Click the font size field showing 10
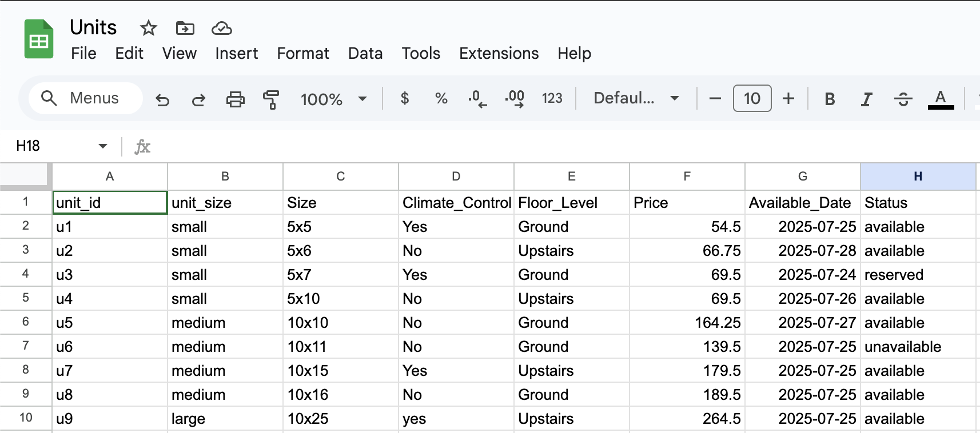Screen dimensions: 980x433 [x=752, y=98]
